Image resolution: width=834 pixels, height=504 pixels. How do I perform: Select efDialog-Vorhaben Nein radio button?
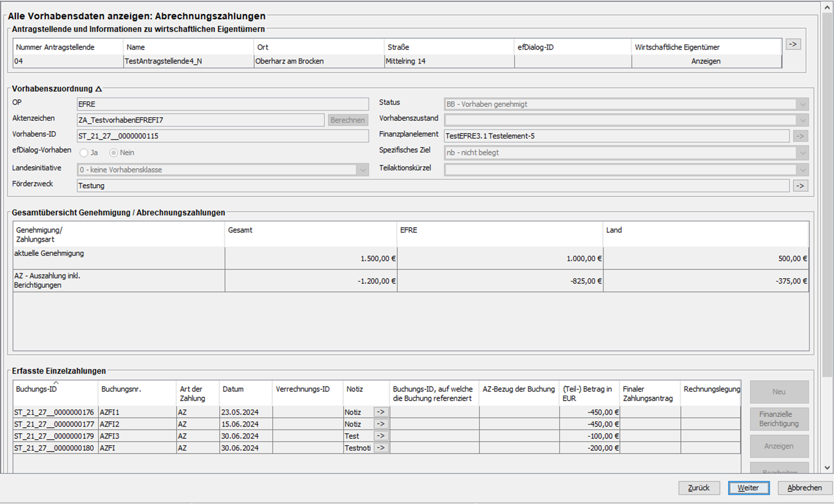[x=114, y=153]
